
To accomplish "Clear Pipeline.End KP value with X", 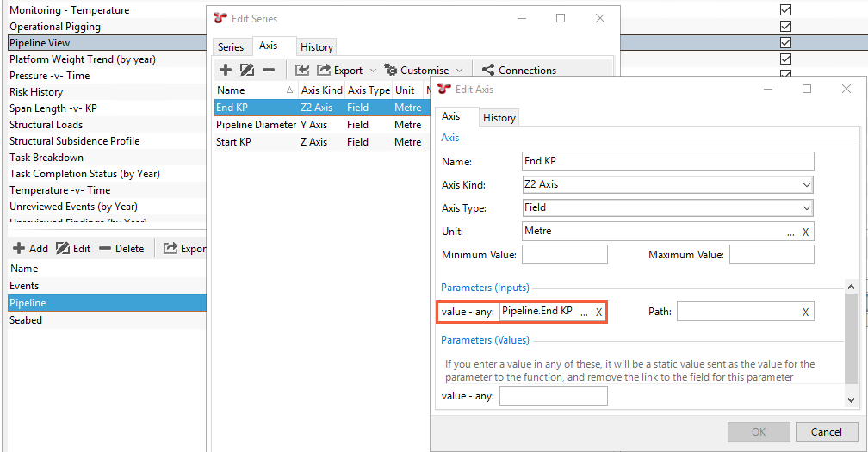I will click(x=598, y=313).
